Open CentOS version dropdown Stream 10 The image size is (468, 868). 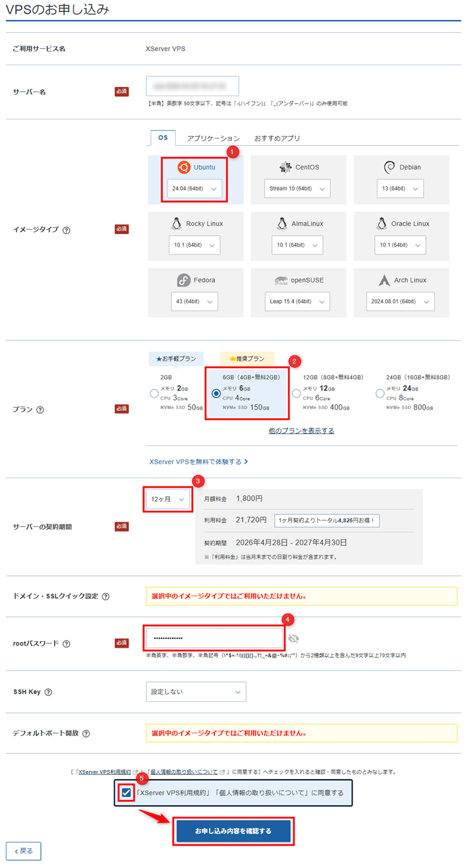(x=297, y=189)
